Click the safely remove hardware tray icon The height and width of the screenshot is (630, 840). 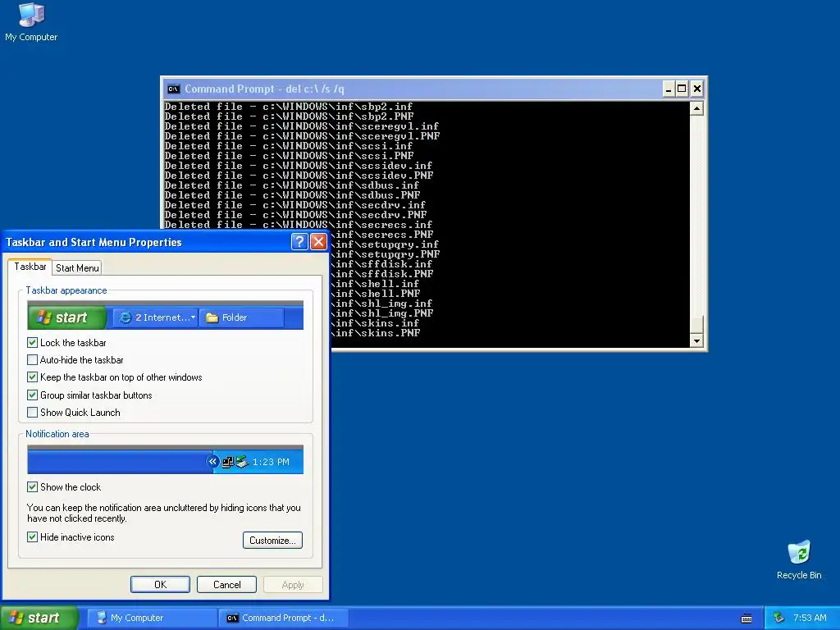click(x=779, y=618)
